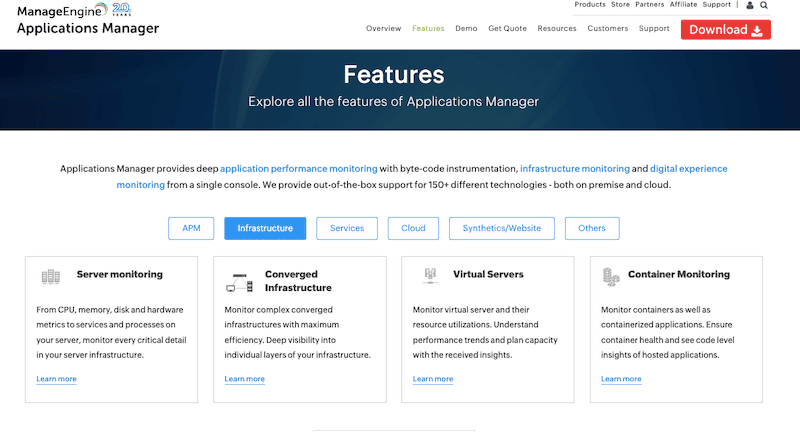Open Affiliate in the top bar
The image size is (800, 432).
(x=683, y=5)
